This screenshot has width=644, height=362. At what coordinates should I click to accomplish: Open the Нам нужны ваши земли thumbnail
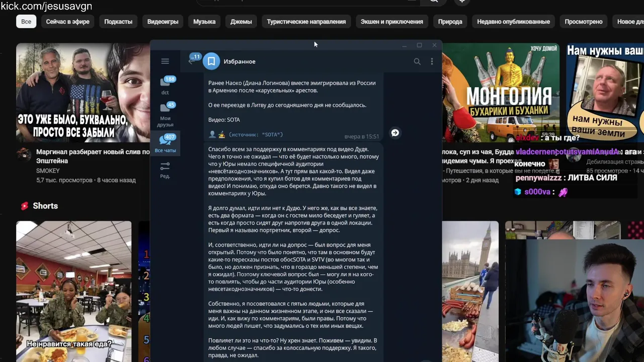coord(605,93)
